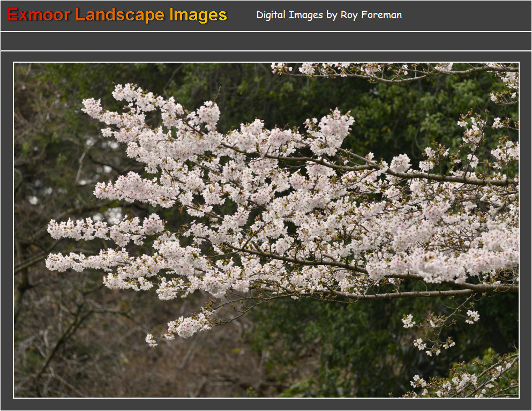Click the word Images in the orange title
532x411 pixels.
pos(198,15)
